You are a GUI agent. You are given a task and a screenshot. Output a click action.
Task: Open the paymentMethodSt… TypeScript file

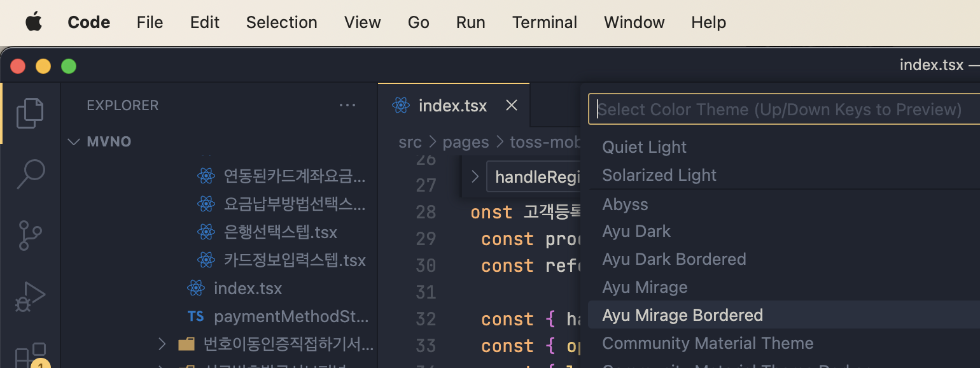click(x=291, y=316)
